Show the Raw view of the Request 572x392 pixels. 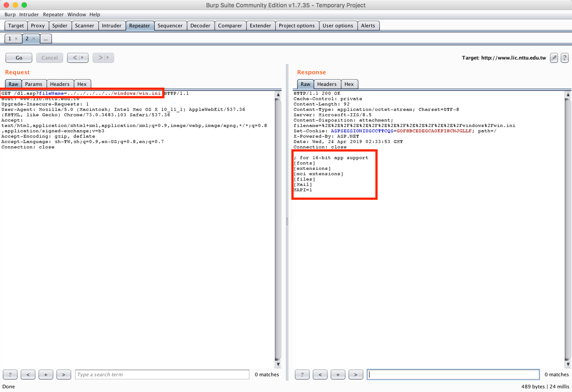coord(13,84)
